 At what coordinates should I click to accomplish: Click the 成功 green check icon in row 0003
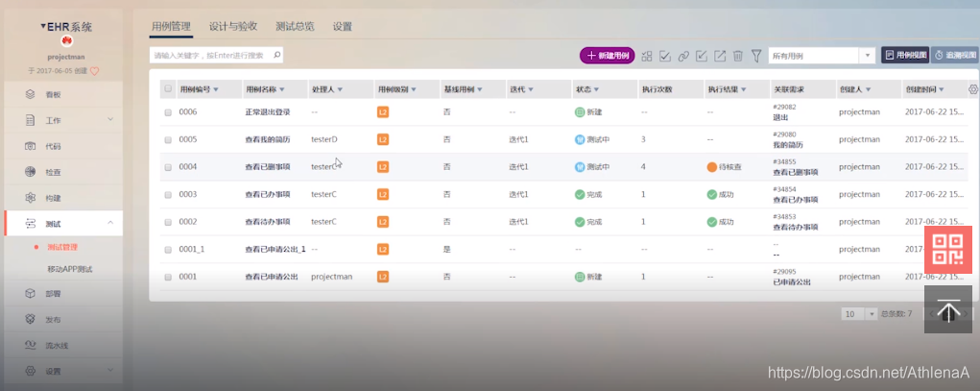coord(711,195)
